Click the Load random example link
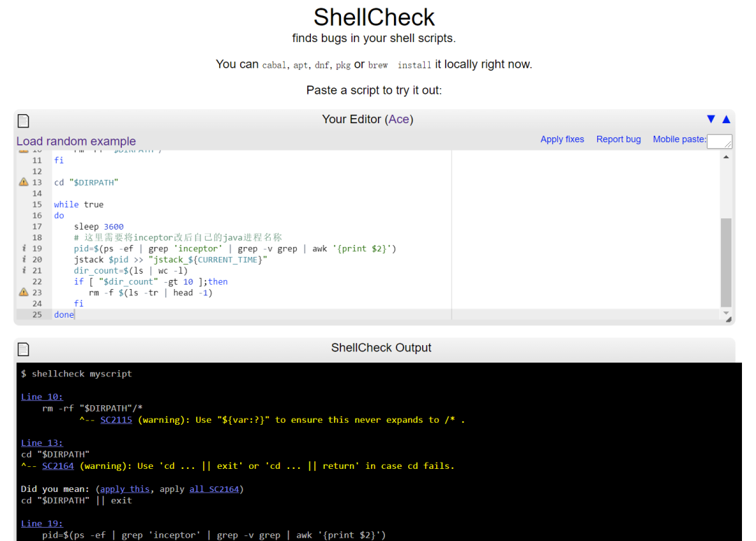Image resolution: width=756 pixels, height=541 pixels. click(x=76, y=141)
